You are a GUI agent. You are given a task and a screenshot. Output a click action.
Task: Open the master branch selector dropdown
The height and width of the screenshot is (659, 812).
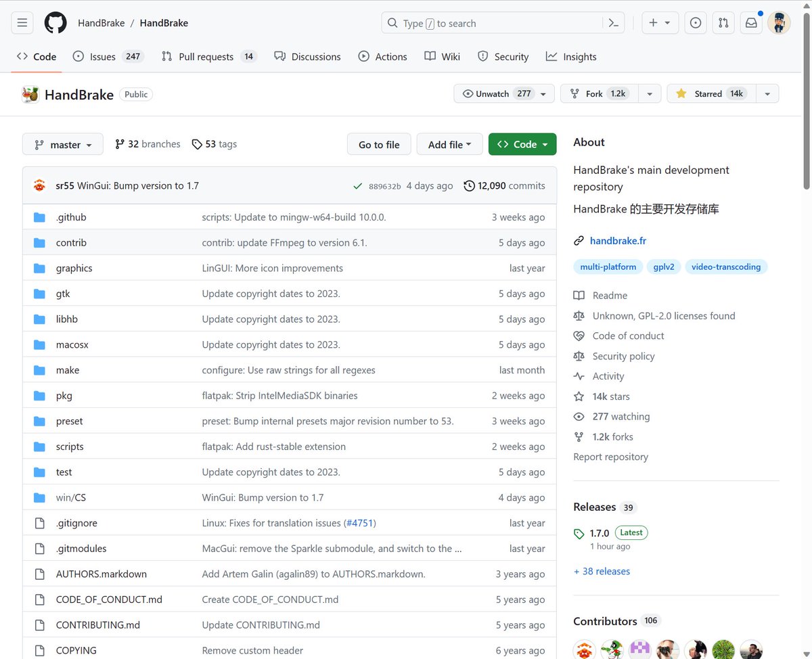click(x=63, y=144)
